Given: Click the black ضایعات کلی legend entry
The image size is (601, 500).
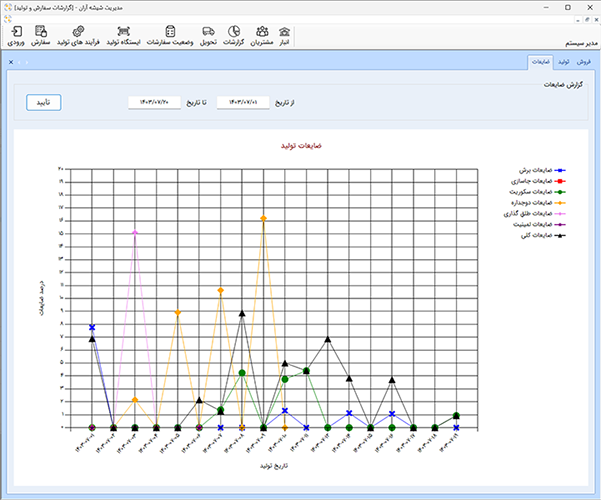Looking at the screenshot, I should 535,235.
